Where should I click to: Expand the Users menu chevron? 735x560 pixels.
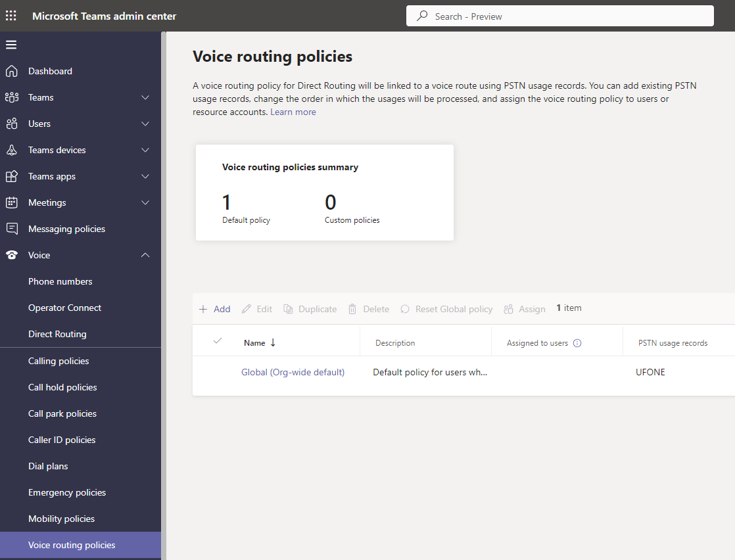coord(145,124)
